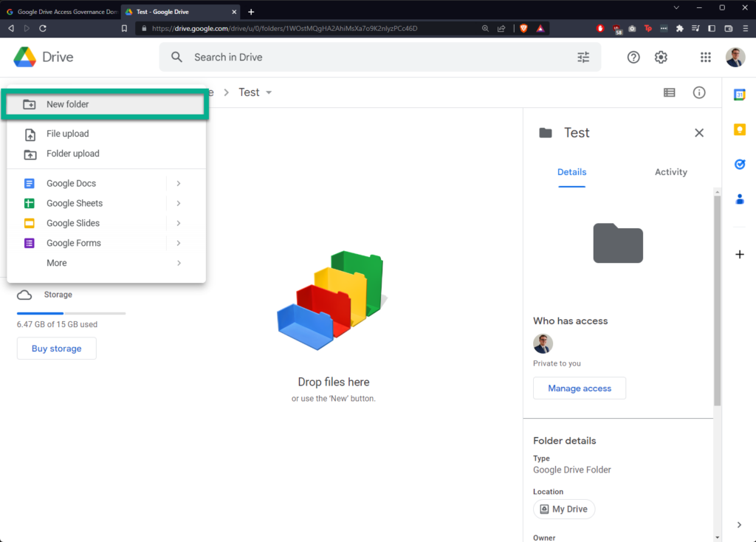
Task: Hide side panel chevron at bottom right
Action: [x=739, y=524]
